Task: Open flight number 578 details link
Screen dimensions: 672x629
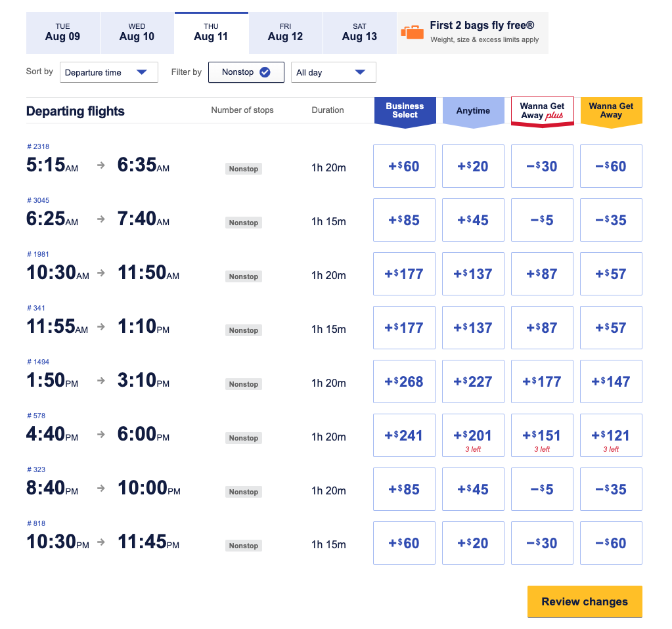Action: point(36,416)
